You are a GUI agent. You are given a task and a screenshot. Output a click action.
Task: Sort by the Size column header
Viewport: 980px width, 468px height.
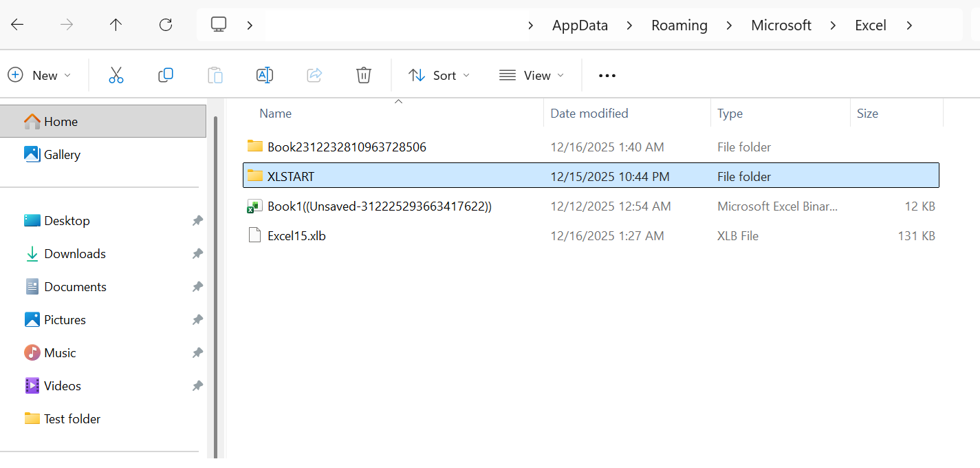(x=867, y=114)
